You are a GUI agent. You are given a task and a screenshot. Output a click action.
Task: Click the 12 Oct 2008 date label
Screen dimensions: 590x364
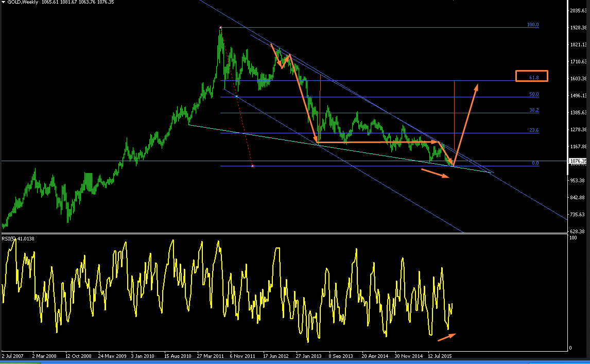[78, 356]
